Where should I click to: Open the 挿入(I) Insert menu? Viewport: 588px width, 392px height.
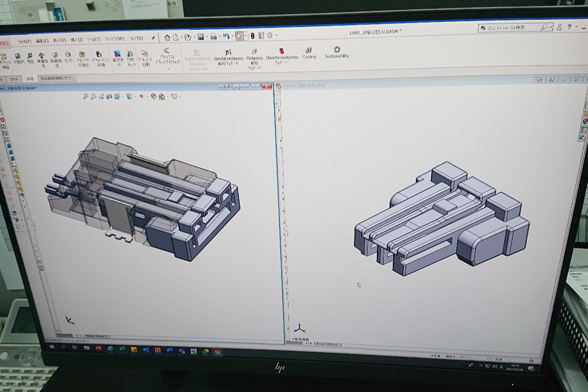pos(76,40)
